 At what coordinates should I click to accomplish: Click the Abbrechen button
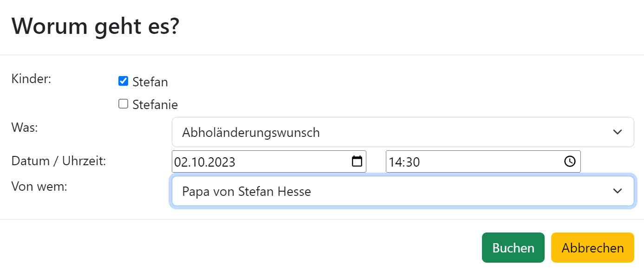tap(592, 247)
